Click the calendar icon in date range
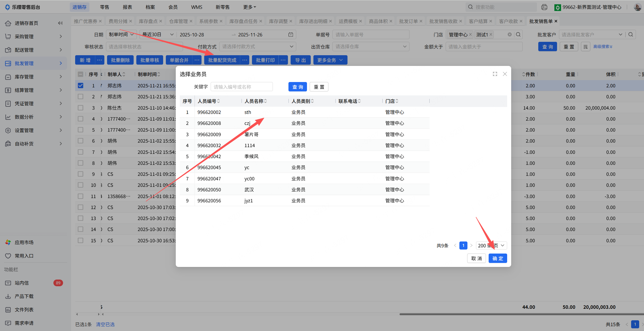This screenshot has height=331, width=644. pyautogui.click(x=291, y=35)
